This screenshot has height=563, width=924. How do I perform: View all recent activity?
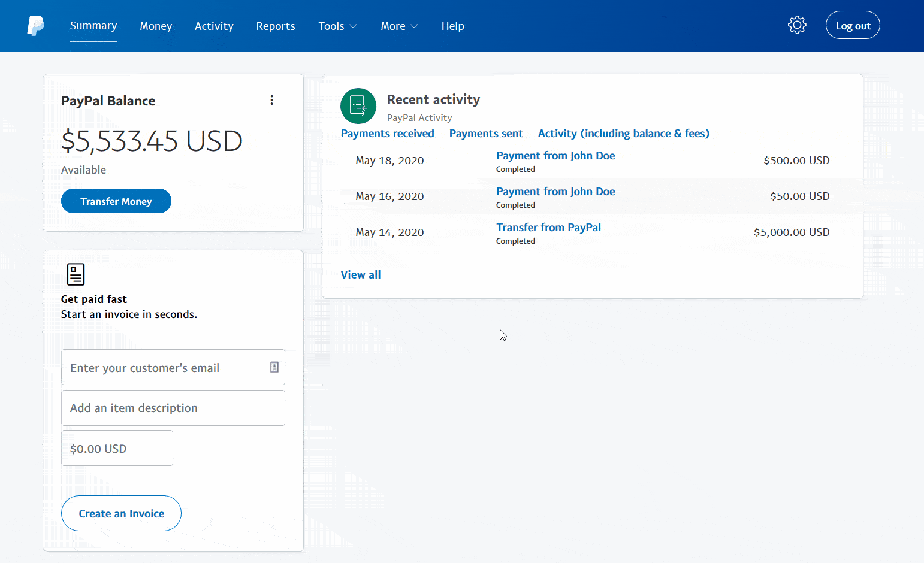(x=360, y=274)
